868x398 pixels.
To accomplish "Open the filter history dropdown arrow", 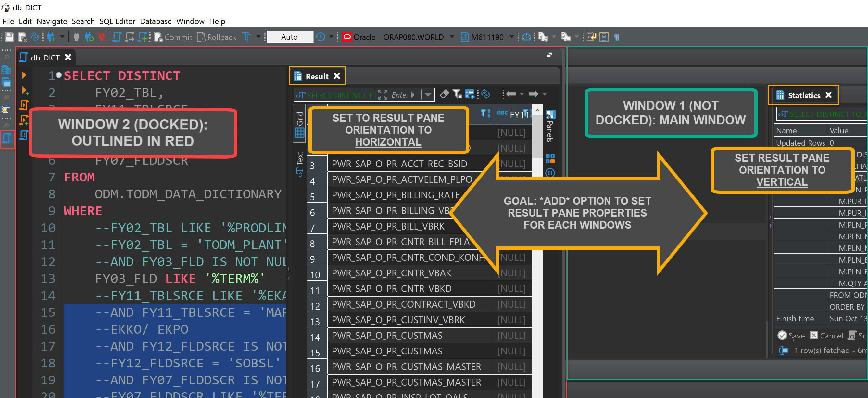I will [x=428, y=95].
